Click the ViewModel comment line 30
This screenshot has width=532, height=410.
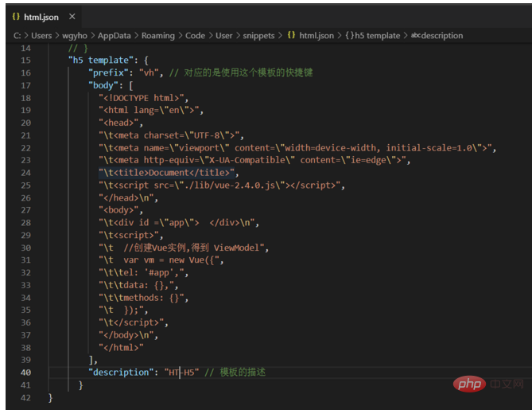tap(181, 248)
